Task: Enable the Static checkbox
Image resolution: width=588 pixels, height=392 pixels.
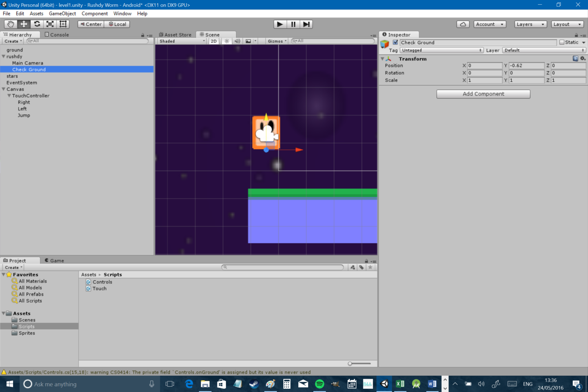Action: pos(562,42)
